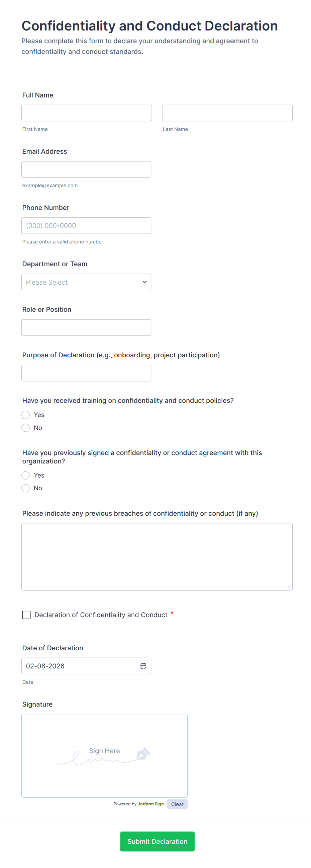Click the Purpose of Declaration field
Viewport: 311px width, 868px height.
(86, 373)
